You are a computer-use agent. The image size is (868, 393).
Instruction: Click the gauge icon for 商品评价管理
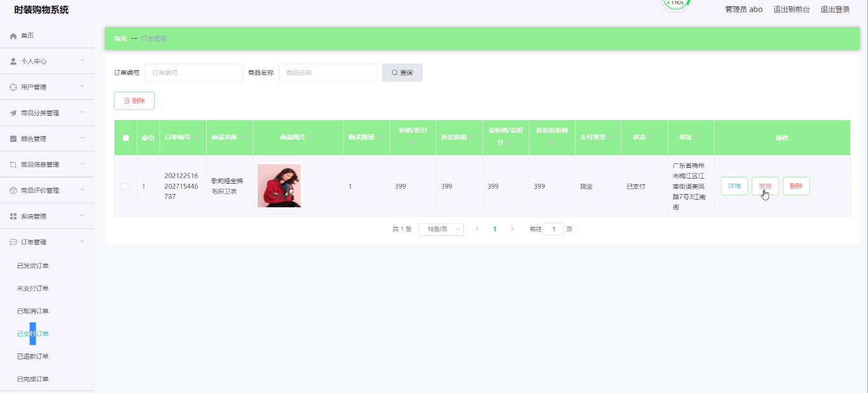13,191
